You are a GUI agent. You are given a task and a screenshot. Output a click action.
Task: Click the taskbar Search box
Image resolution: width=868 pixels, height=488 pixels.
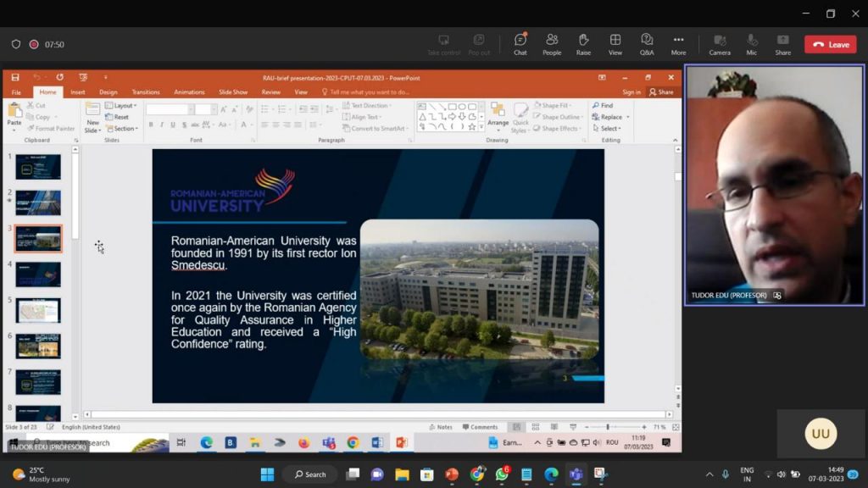click(x=310, y=474)
